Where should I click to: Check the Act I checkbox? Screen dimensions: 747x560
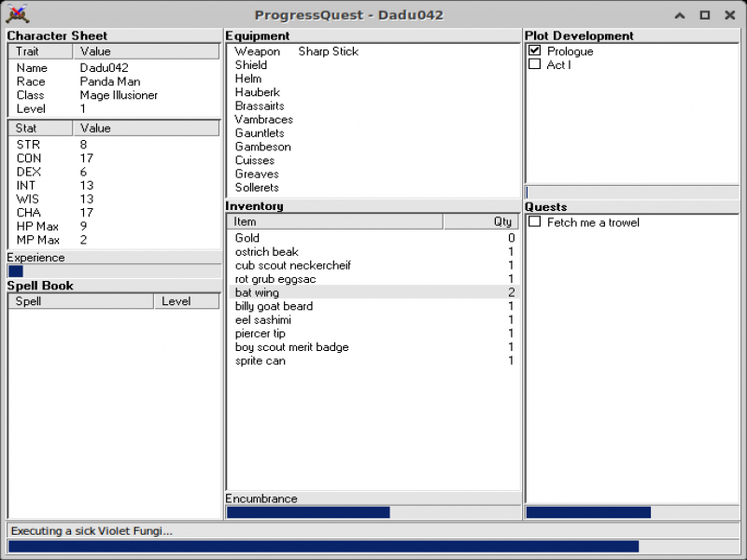[535, 64]
